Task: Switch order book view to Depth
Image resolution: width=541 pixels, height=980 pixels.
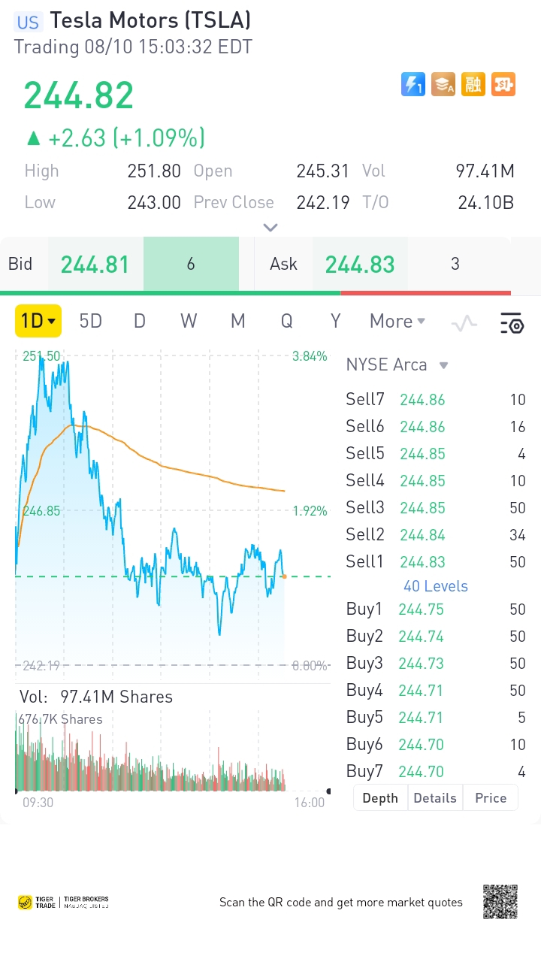Action: point(380,798)
